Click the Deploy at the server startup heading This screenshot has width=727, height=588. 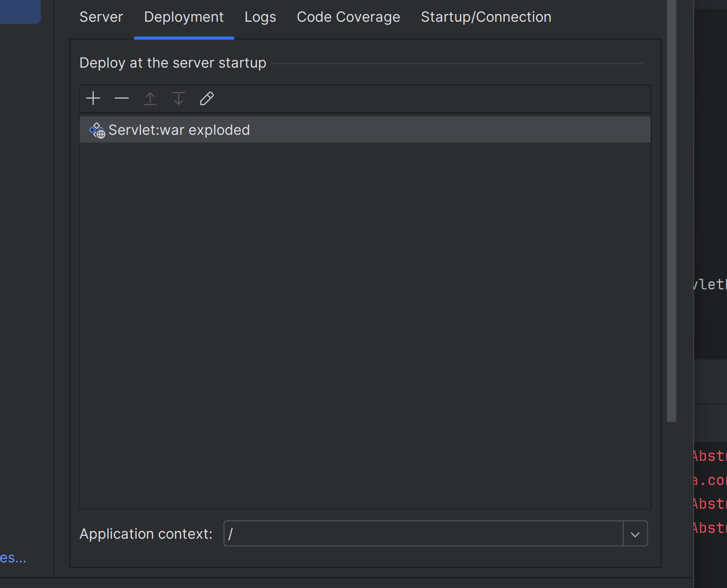click(173, 63)
